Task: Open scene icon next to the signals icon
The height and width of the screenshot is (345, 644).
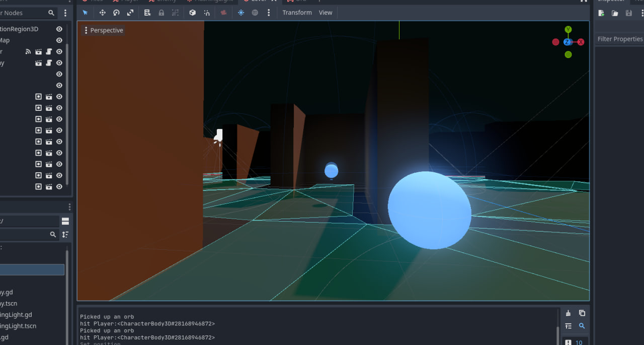Action: [x=38, y=51]
